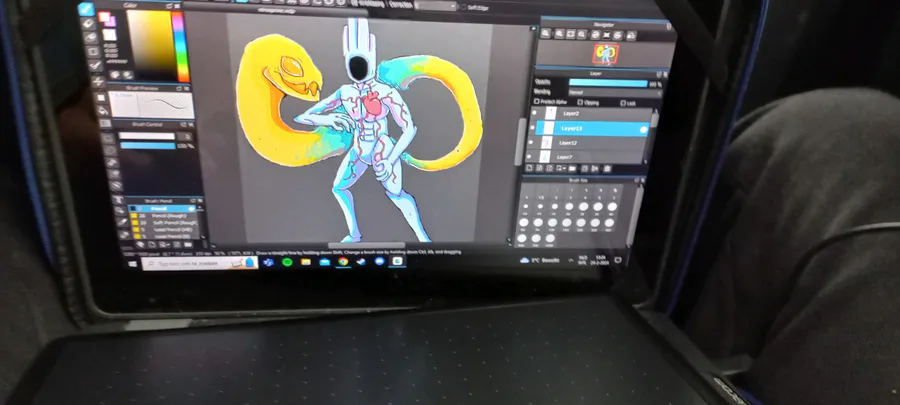The image size is (900, 405).
Task: Open the Pencil brush settings gear
Action: tap(192, 209)
